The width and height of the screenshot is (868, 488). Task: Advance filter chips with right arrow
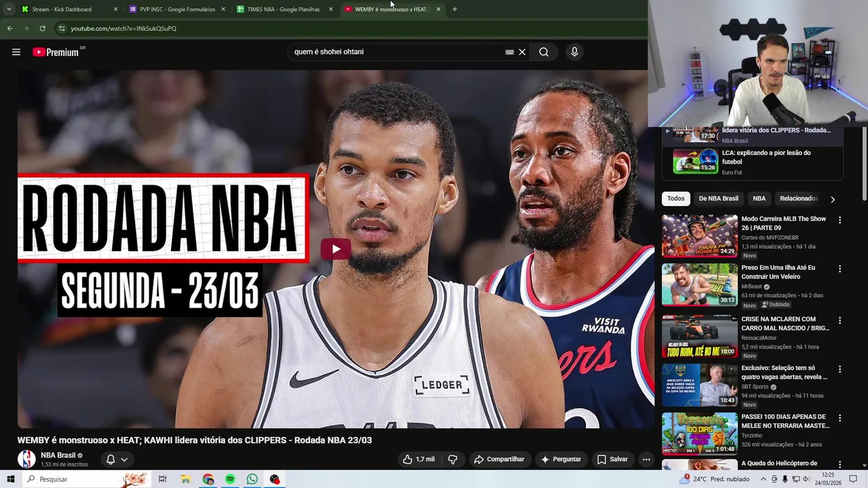832,199
